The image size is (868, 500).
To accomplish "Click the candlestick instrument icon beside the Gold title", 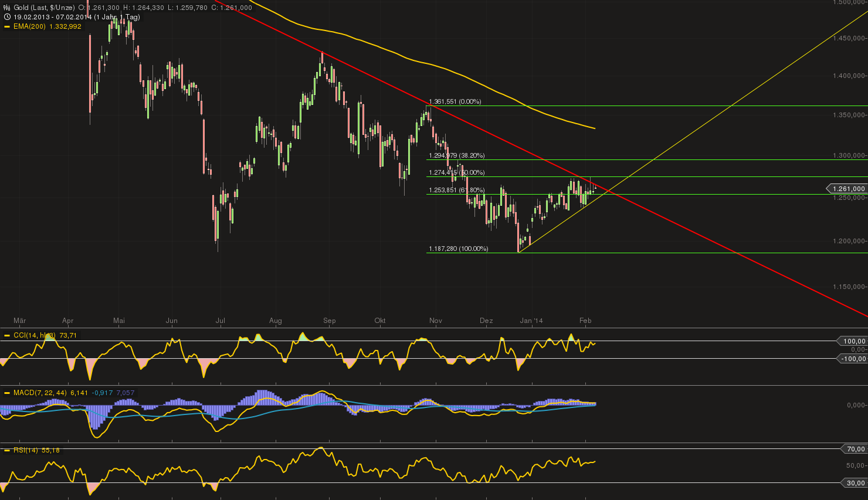I will 5,8.
